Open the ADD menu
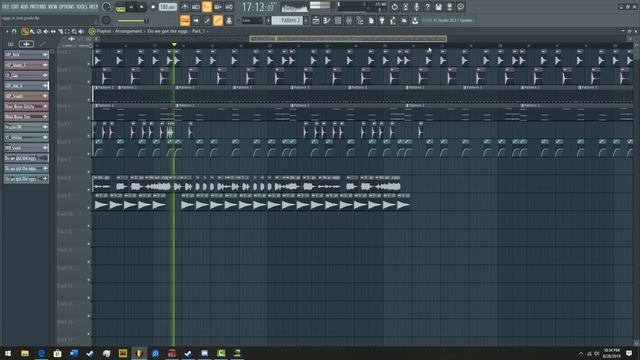 click(x=24, y=7)
